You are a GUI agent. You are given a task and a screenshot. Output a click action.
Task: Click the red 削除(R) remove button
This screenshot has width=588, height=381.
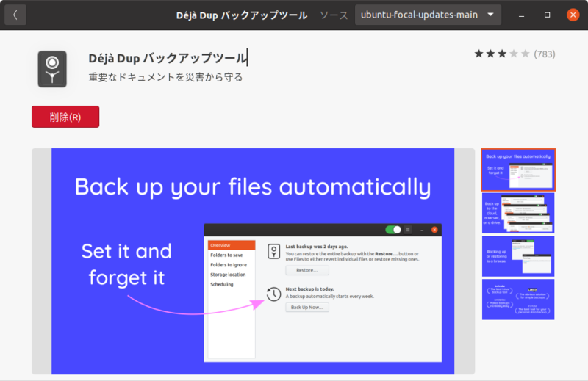pyautogui.click(x=65, y=117)
